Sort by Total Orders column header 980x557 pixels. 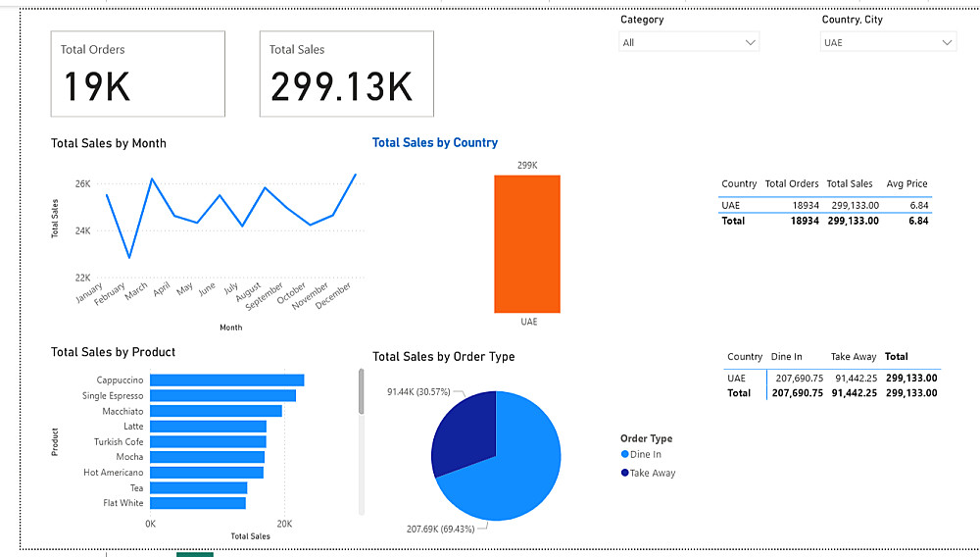coord(791,183)
